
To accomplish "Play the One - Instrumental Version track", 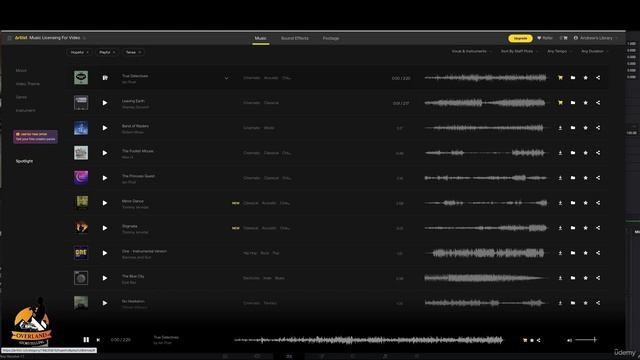I will (105, 253).
